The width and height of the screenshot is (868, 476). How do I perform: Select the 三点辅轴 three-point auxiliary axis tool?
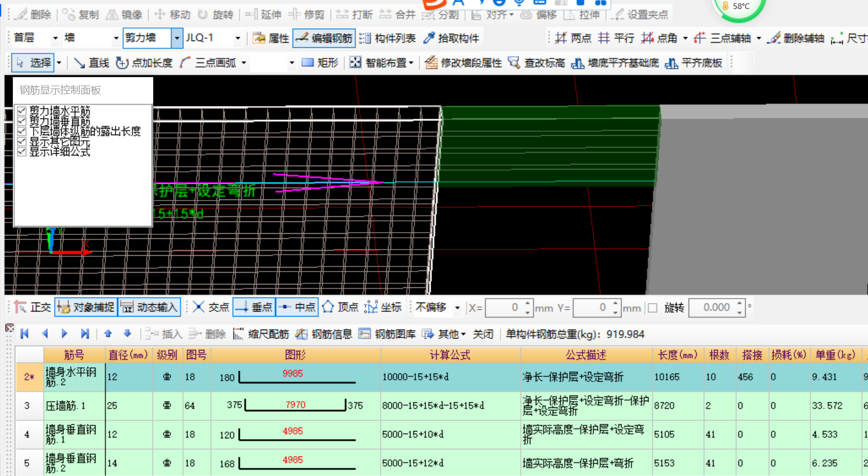click(722, 38)
